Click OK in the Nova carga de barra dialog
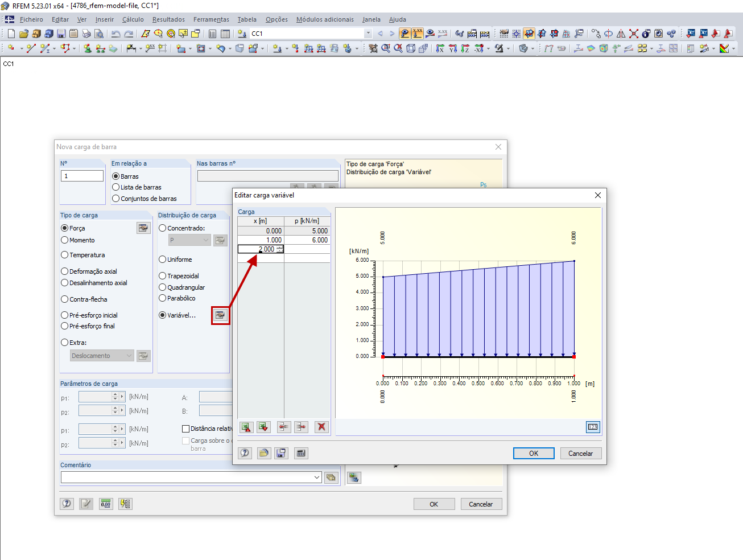The height and width of the screenshot is (560, 743). tap(434, 504)
